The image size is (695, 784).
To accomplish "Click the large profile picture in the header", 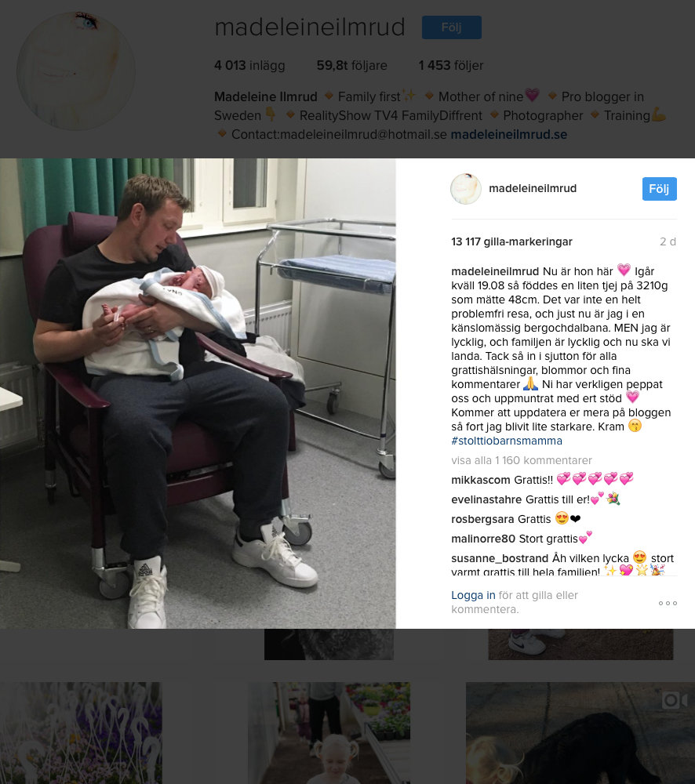I will [x=76, y=71].
